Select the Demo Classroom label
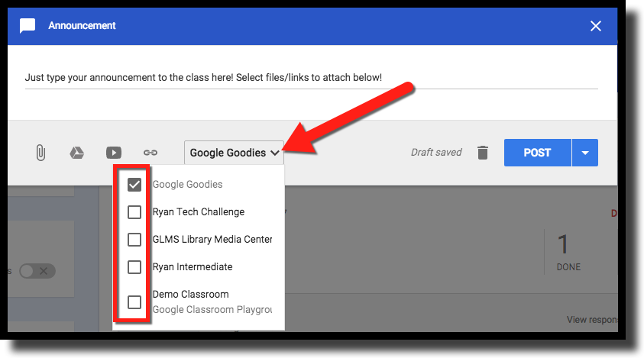Viewport: 644px width, 358px height. [x=190, y=295]
